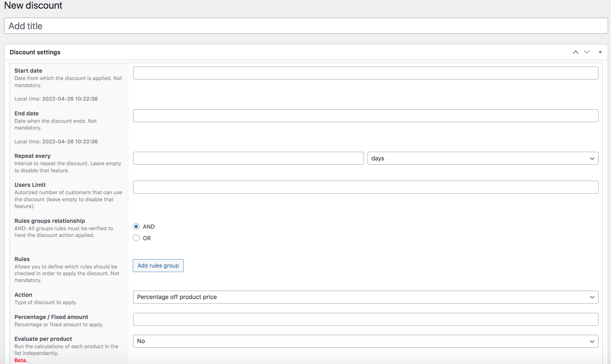Click the Rules groups relationship label
This screenshot has width=611, height=364.
[x=50, y=221]
